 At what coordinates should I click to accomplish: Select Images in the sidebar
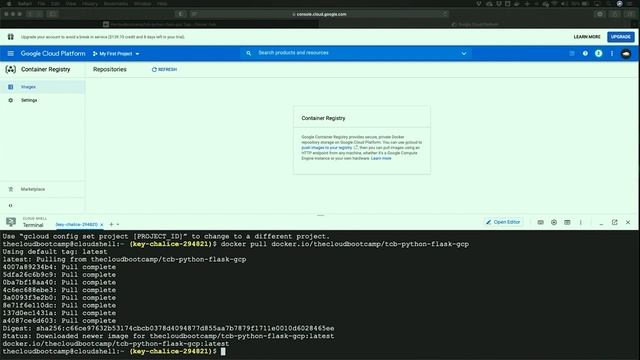click(x=42, y=87)
